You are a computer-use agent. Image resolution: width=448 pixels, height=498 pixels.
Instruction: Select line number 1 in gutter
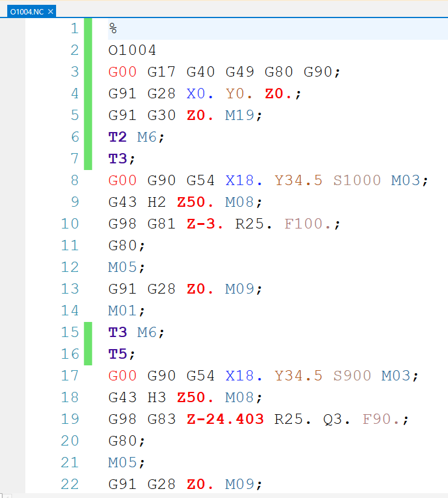[75, 28]
